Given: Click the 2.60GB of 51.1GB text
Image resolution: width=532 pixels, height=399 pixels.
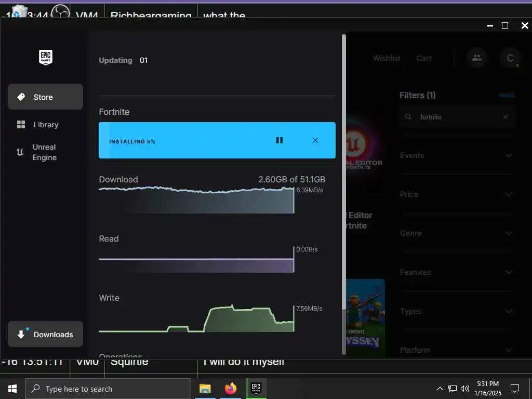Looking at the screenshot, I should (291, 179).
